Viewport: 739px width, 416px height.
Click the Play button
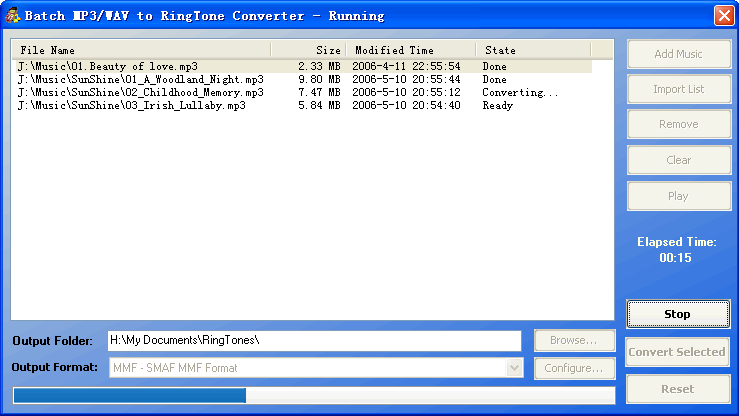click(679, 196)
